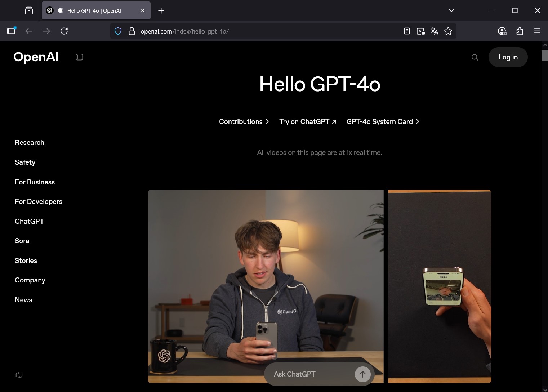The image size is (548, 392).
Task: Select Sora in the sidebar
Action: [22, 241]
